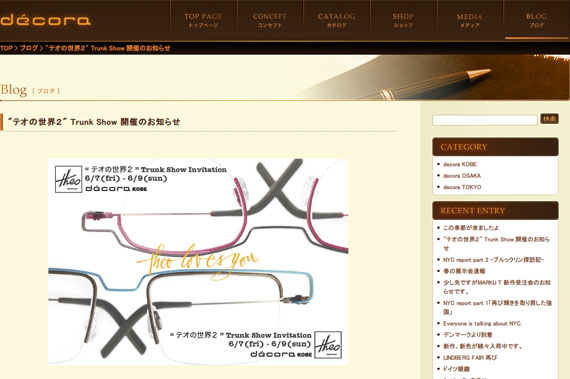The height and width of the screenshot is (379, 570).
Task: Open the post title Trunk Show link
Action: pos(94,122)
